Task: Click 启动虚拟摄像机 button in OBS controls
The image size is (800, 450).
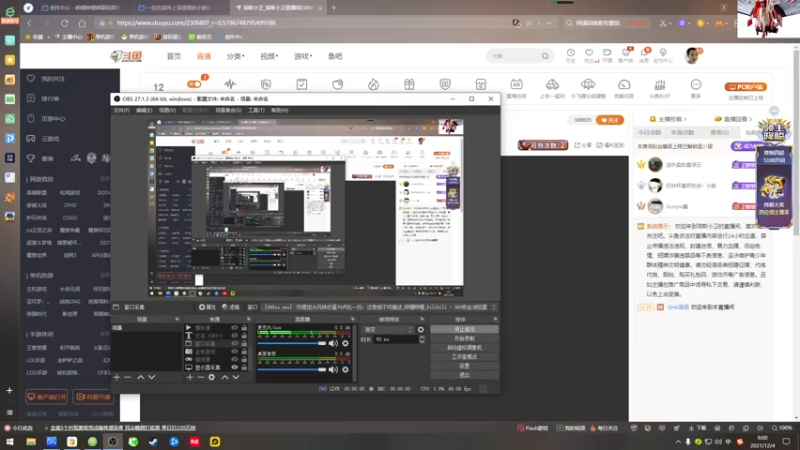Action: (x=464, y=347)
